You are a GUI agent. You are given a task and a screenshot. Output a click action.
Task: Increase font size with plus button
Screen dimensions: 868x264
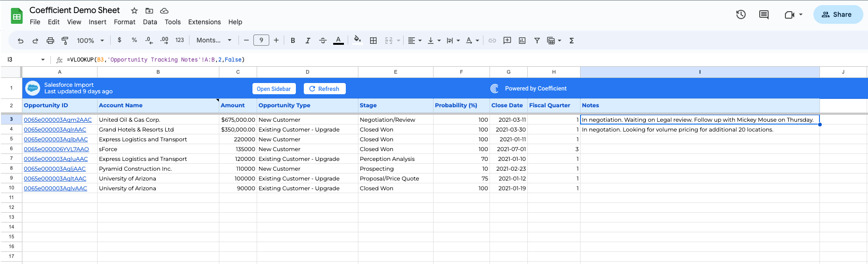pyautogui.click(x=276, y=40)
